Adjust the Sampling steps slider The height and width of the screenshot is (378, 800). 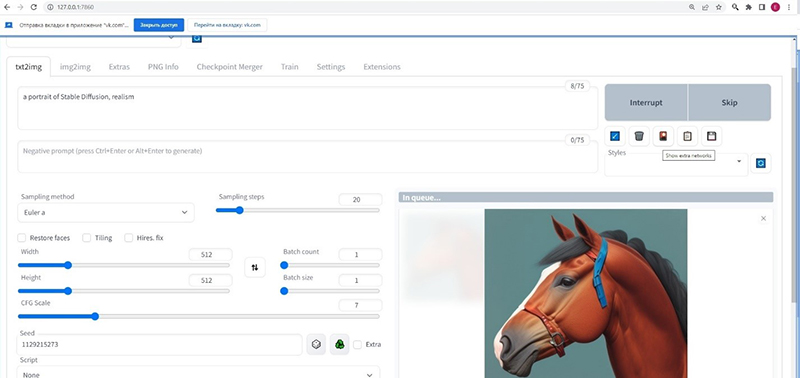298,210
